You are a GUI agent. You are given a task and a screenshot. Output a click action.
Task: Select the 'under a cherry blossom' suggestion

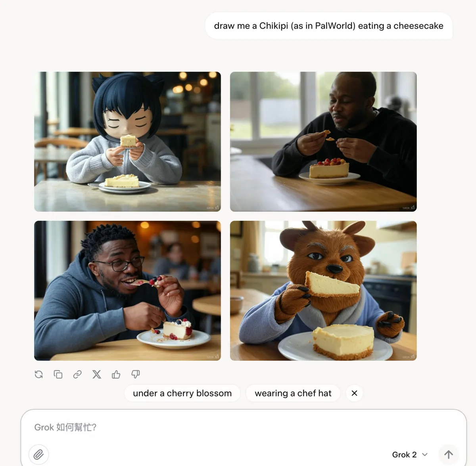(x=182, y=393)
